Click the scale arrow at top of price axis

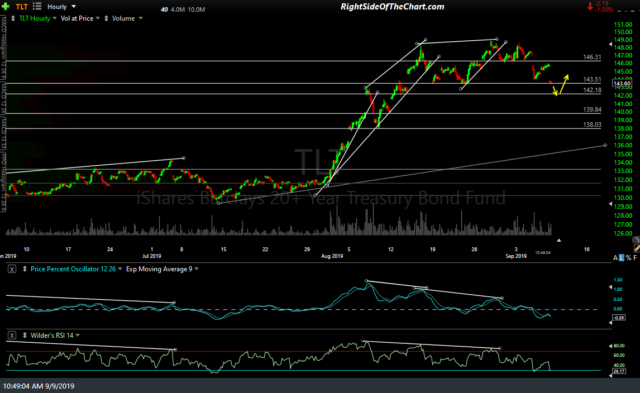611,44
